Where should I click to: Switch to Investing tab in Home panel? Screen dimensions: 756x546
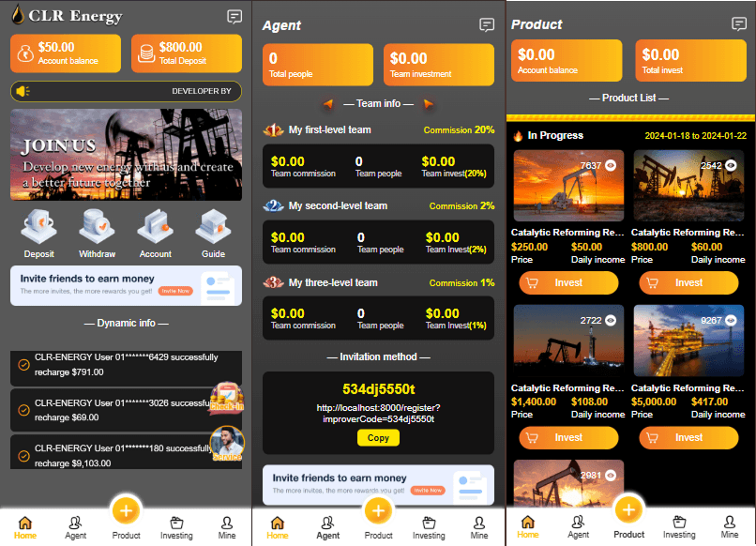tap(176, 527)
